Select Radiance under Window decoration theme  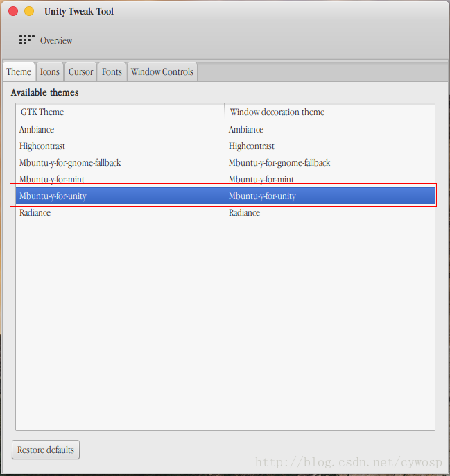pos(244,213)
